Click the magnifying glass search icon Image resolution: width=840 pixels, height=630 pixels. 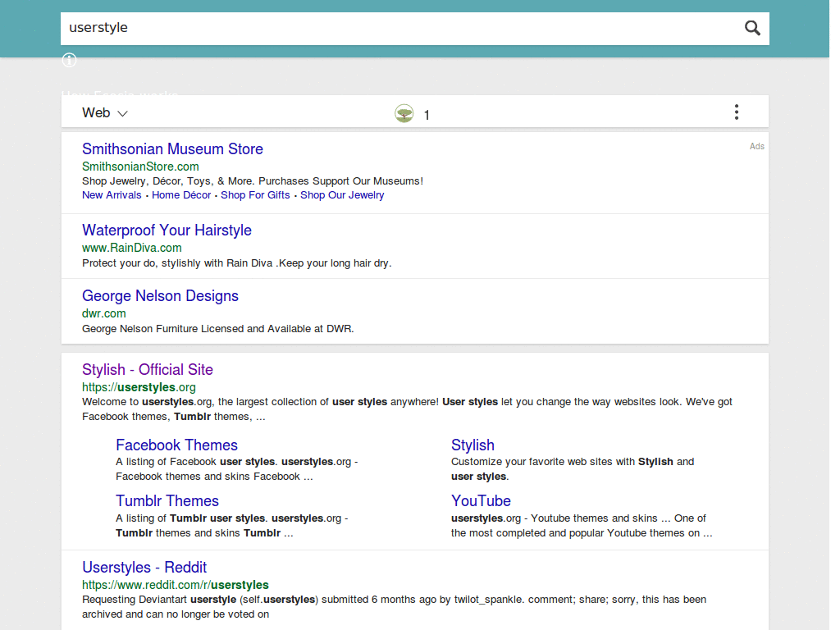(x=752, y=28)
